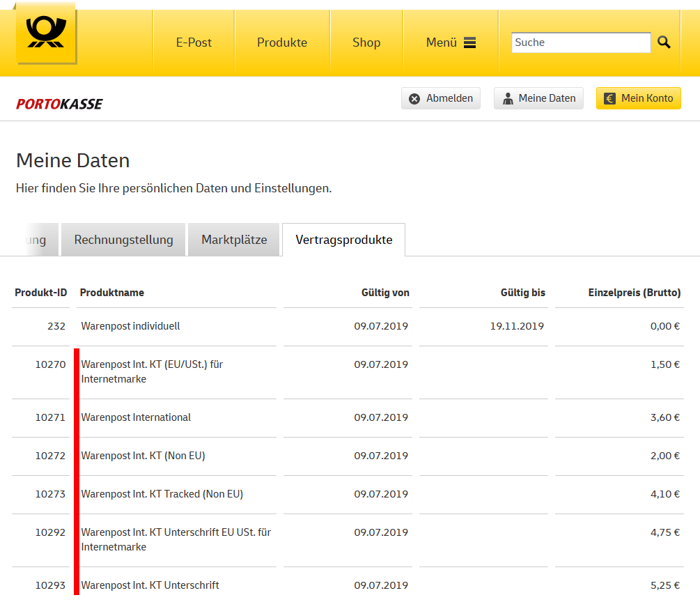Select the Warenpost International product name
This screenshot has height=609, width=700.
click(x=136, y=417)
